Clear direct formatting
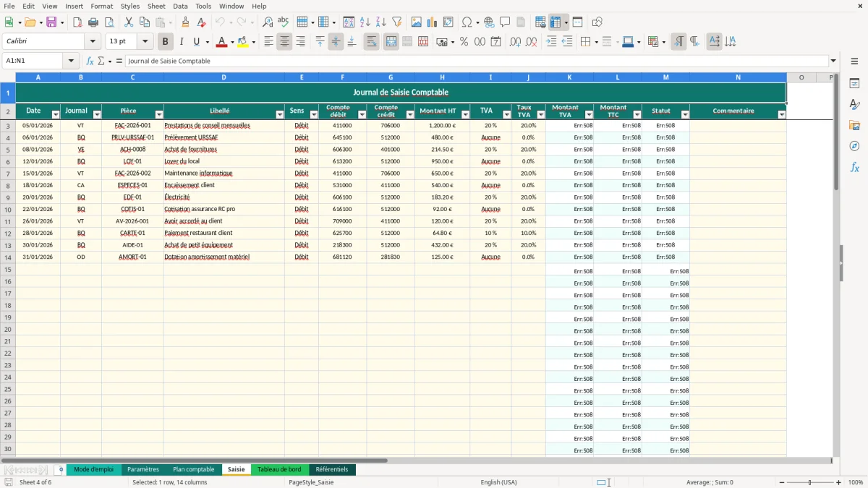Screen dimensions: 868x488 [x=202, y=22]
